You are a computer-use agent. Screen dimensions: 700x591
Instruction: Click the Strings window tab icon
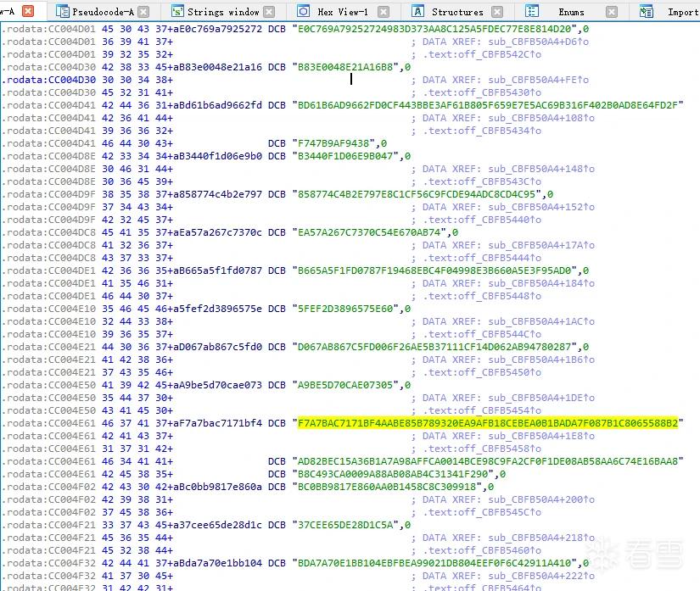point(177,11)
